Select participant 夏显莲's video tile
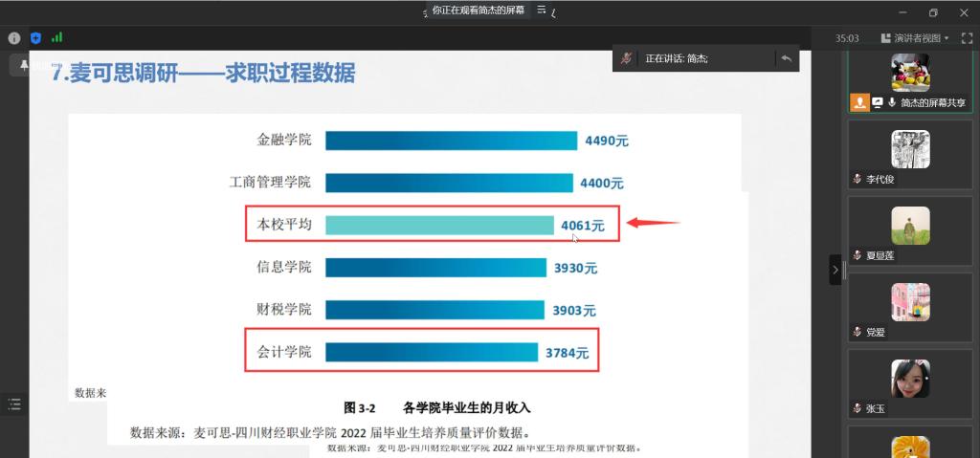Image resolution: width=980 pixels, height=458 pixels. point(910,226)
